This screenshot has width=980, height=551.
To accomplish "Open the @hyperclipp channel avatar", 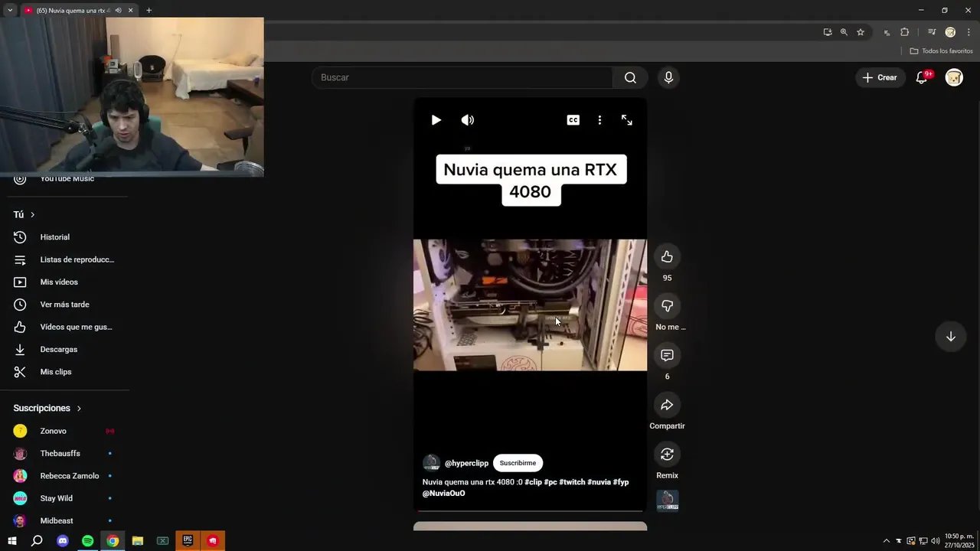I will pyautogui.click(x=431, y=463).
